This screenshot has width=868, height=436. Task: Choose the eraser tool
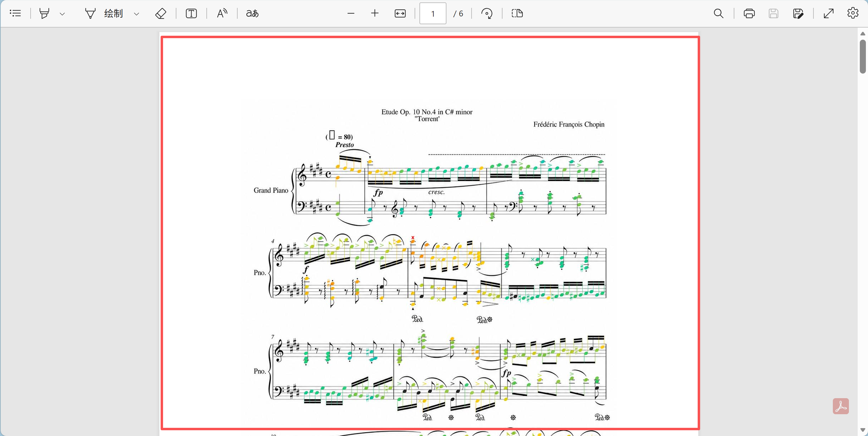(x=160, y=13)
